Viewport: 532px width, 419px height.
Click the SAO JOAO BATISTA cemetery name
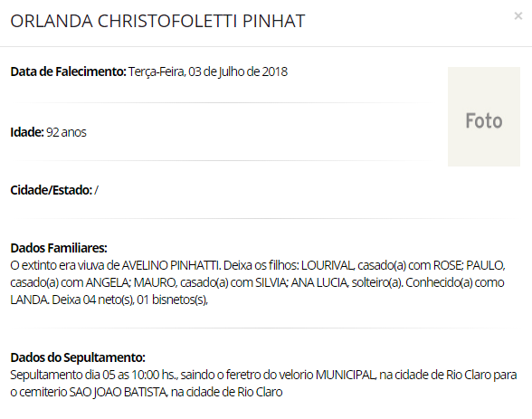click(118, 392)
